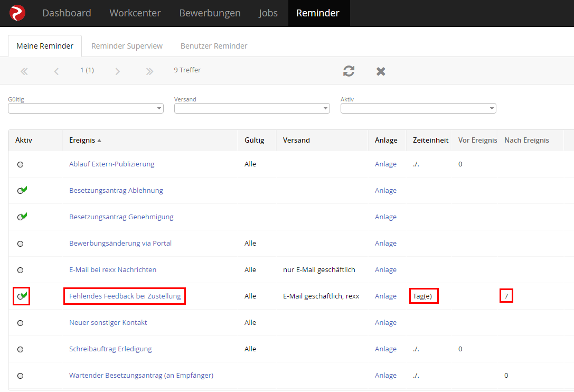Image resolution: width=574 pixels, height=392 pixels.
Task: Open the Aktiv filter dropdown
Action: click(418, 108)
